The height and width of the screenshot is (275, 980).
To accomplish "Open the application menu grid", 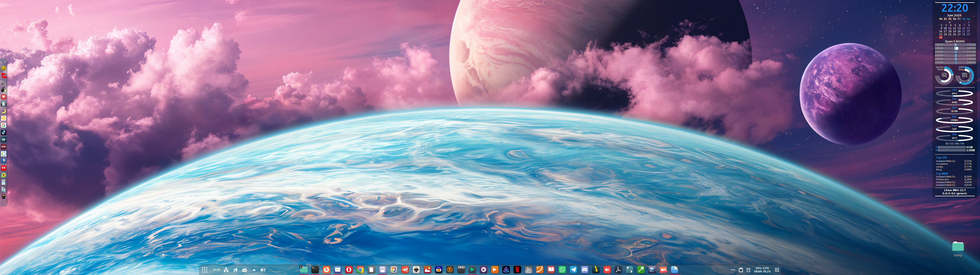I will click(x=205, y=270).
